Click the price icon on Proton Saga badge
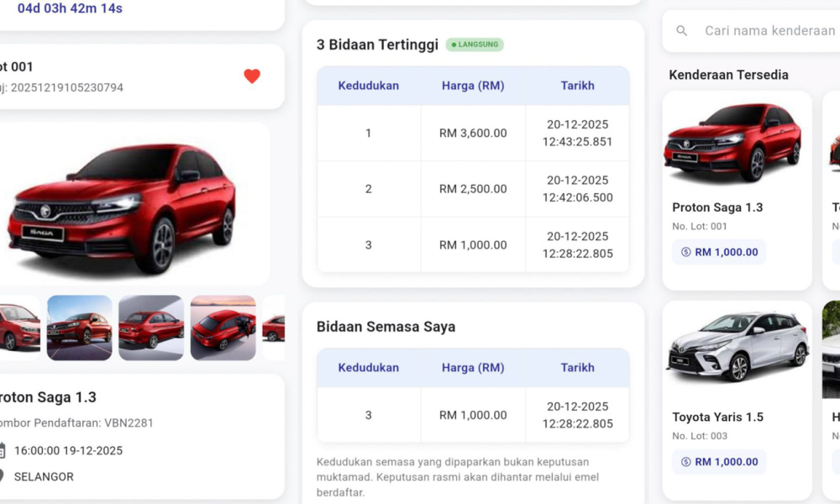This screenshot has height=504, width=840. click(x=685, y=252)
